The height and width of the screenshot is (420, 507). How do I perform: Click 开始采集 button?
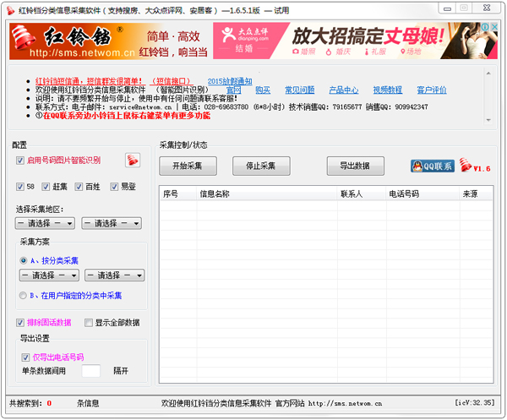click(x=188, y=166)
